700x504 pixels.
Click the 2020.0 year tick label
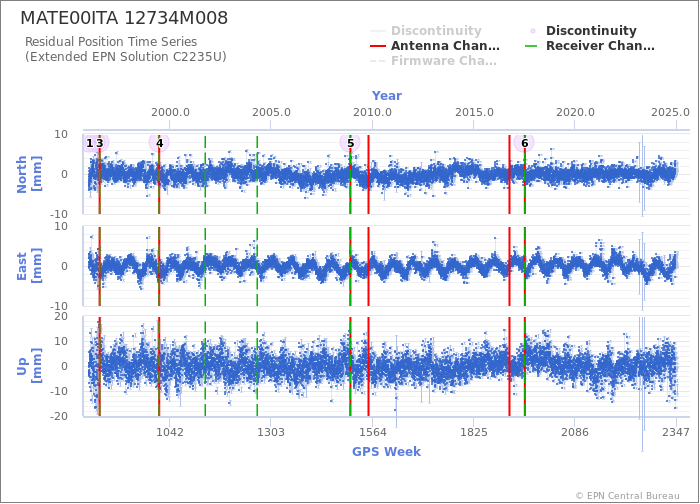click(x=575, y=112)
